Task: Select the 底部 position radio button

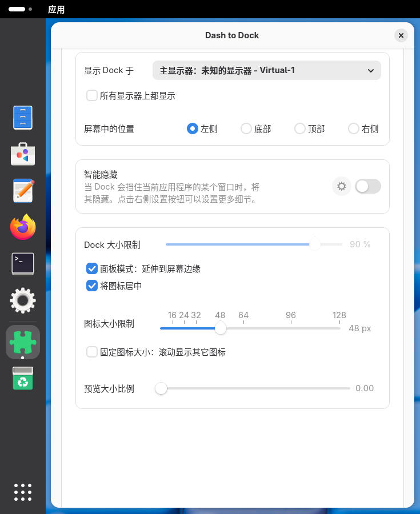Action: tap(246, 129)
